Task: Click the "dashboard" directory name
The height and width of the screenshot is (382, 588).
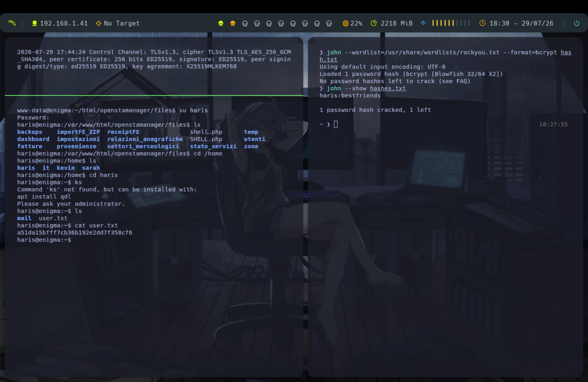Action: click(33, 139)
